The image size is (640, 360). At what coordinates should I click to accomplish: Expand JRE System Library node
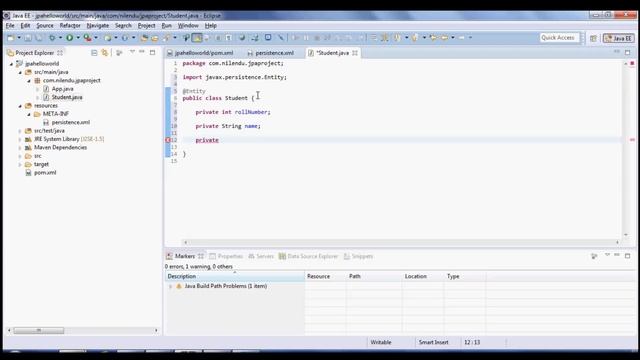tap(20, 140)
